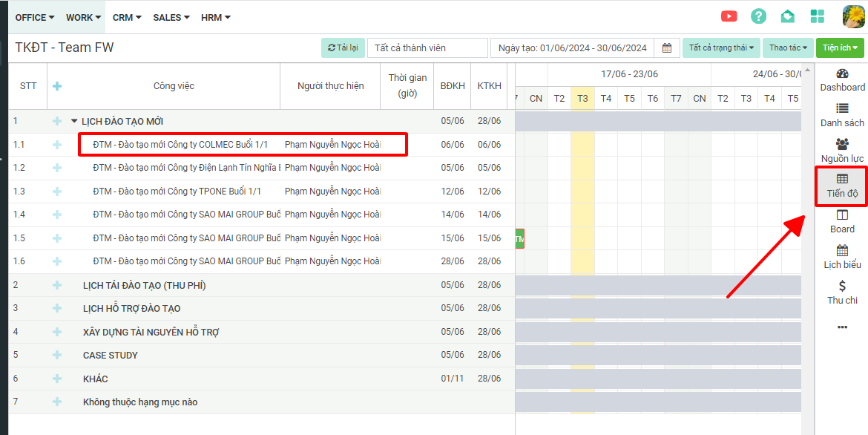The width and height of the screenshot is (868, 435).
Task: Open Thu chi finance view
Action: (842, 292)
